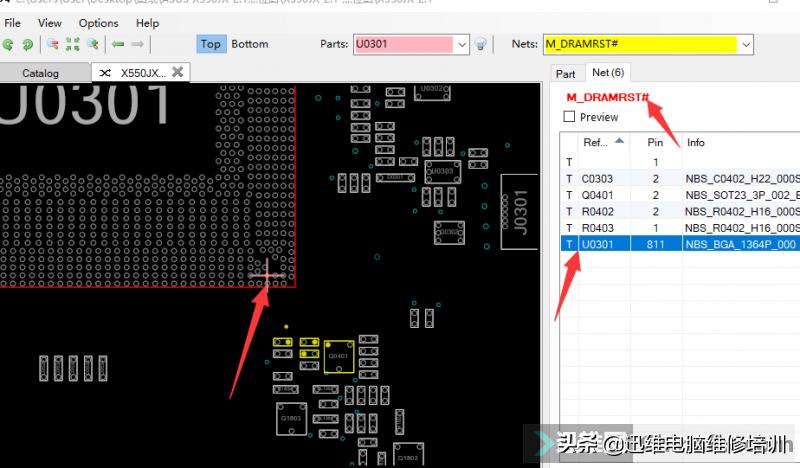Click the yellow Nets field showing M_DRAMRST#

[640, 44]
